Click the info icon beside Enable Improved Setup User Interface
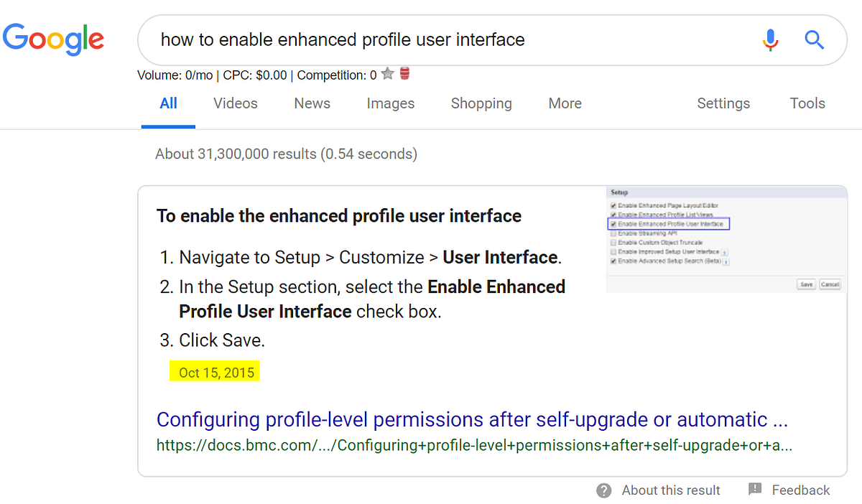Viewport: 862px width, 504px height. [x=723, y=252]
